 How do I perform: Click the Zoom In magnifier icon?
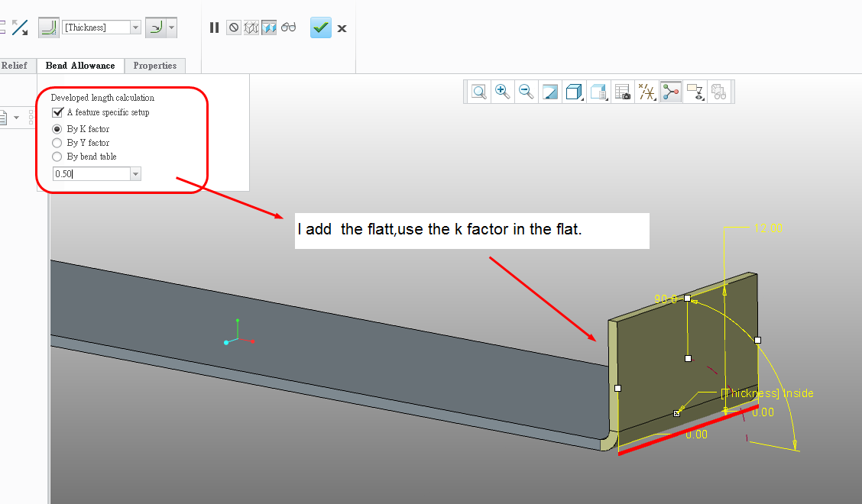[502, 92]
